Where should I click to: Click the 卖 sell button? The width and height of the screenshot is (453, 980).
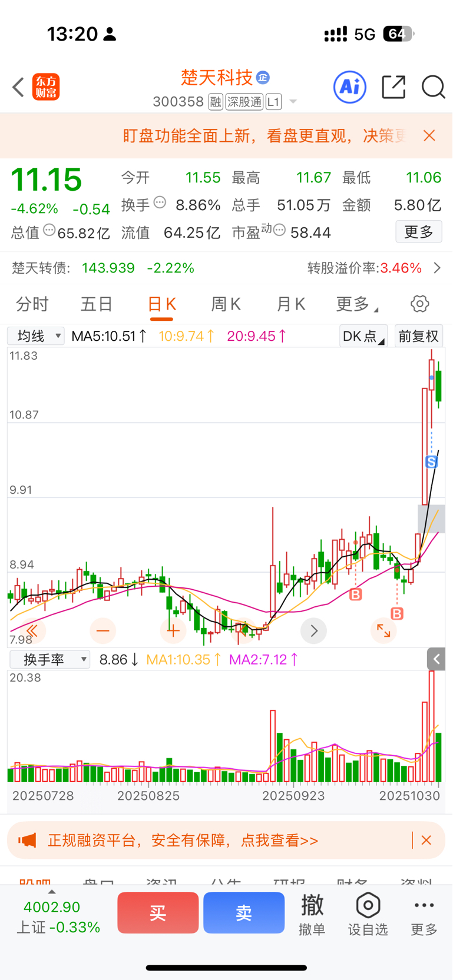tap(244, 913)
